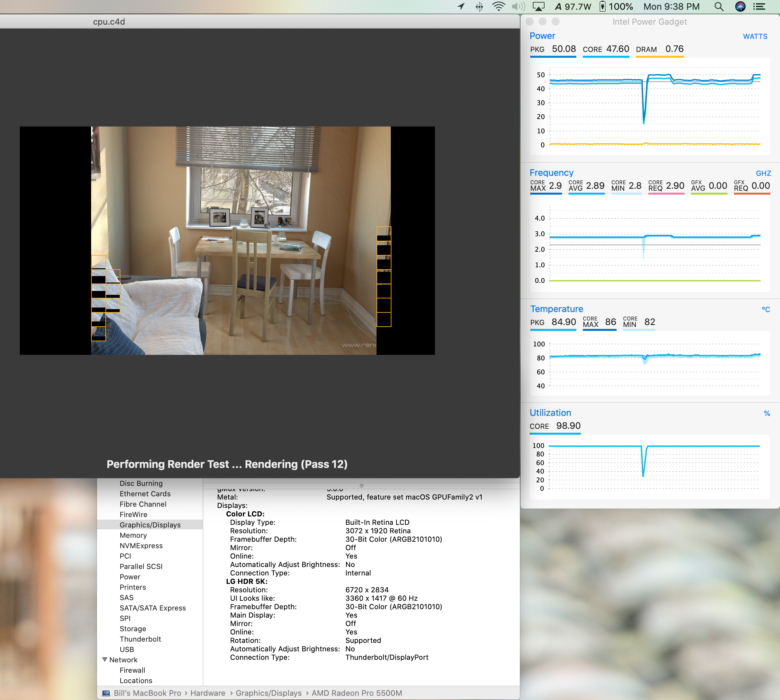This screenshot has width=780, height=700.
Task: Click the Siri icon in menu bar
Action: pos(740,6)
